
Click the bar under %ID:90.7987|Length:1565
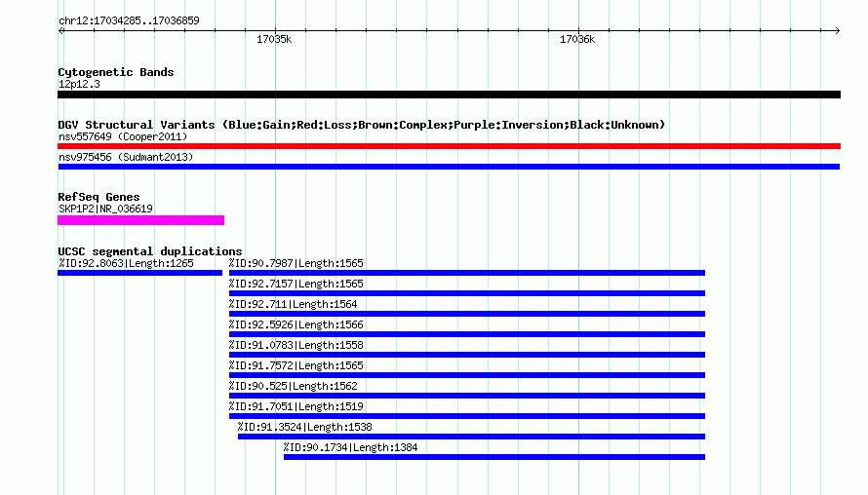(x=467, y=273)
